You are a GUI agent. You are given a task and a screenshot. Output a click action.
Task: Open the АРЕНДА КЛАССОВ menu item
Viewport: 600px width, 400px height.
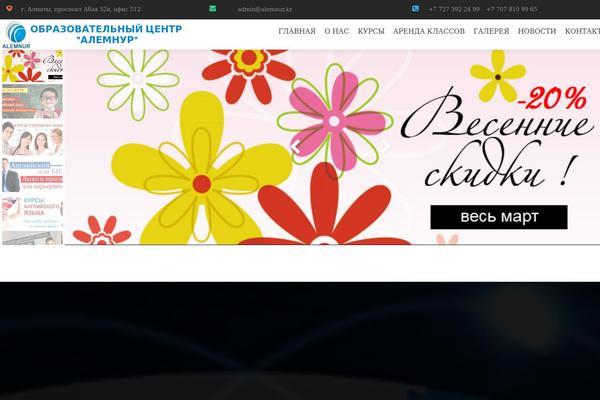429,31
